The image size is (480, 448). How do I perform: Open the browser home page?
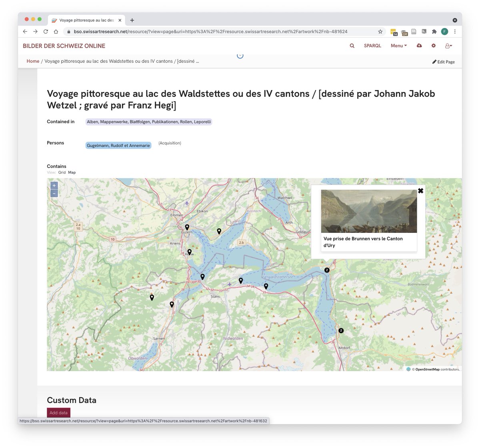tap(56, 32)
